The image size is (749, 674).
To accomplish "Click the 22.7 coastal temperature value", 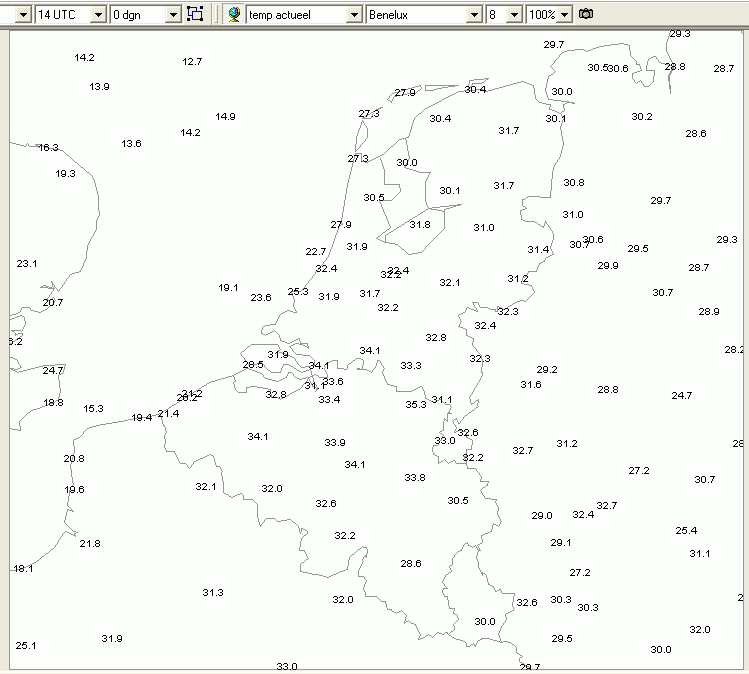I will pyautogui.click(x=316, y=252).
